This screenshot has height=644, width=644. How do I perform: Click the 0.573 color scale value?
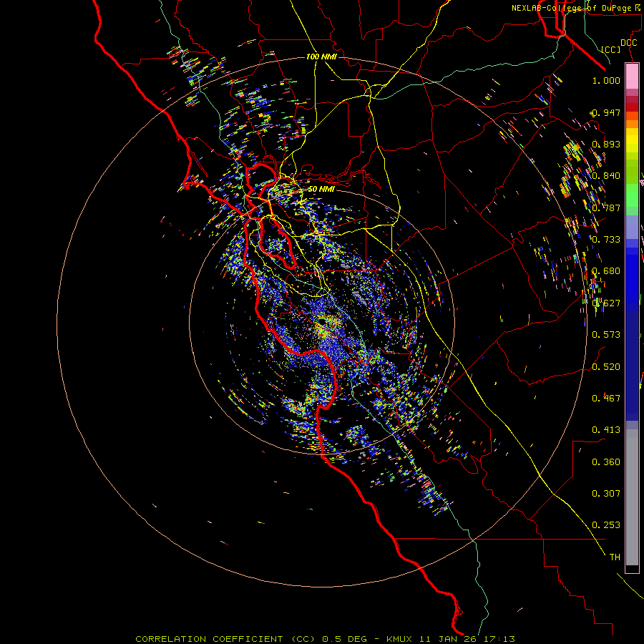coord(606,334)
